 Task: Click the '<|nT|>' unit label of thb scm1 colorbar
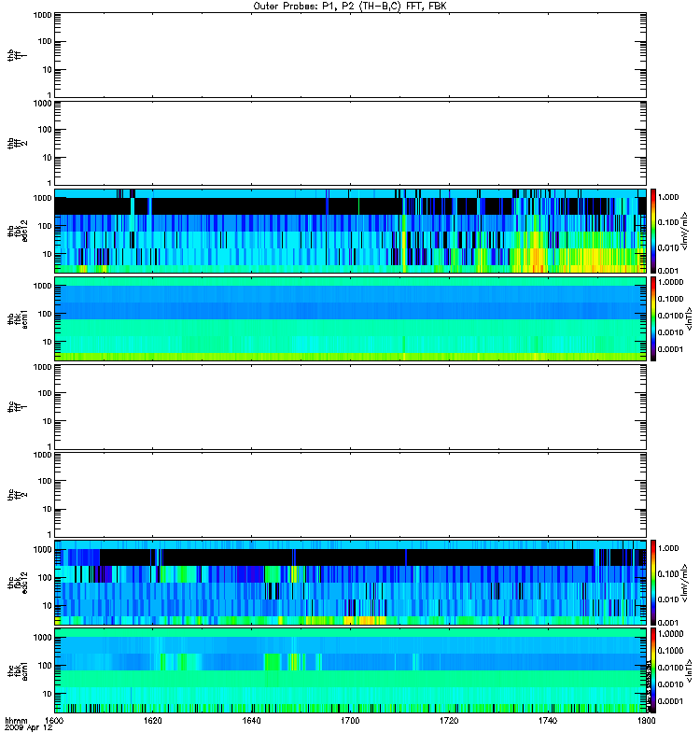[688, 318]
